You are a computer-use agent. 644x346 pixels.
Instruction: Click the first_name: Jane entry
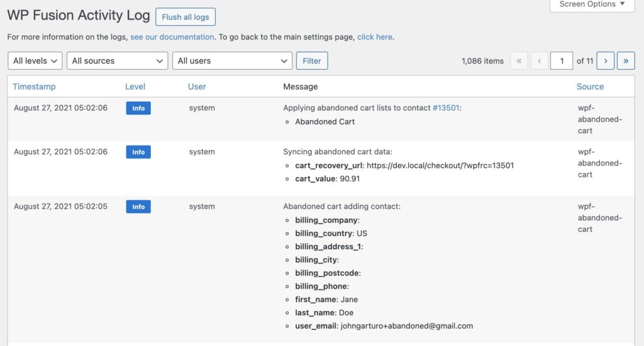326,299
